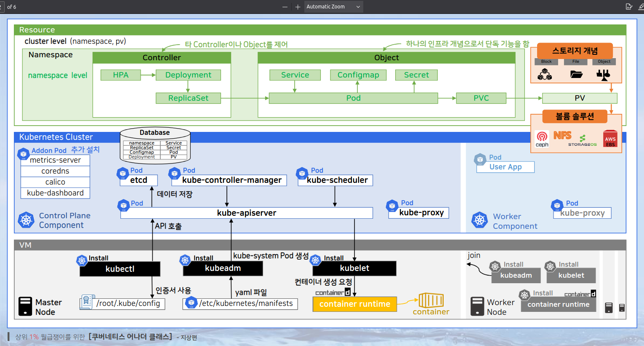This screenshot has width=644, height=346.
Task: Click coredns in the addon list
Action: click(55, 171)
